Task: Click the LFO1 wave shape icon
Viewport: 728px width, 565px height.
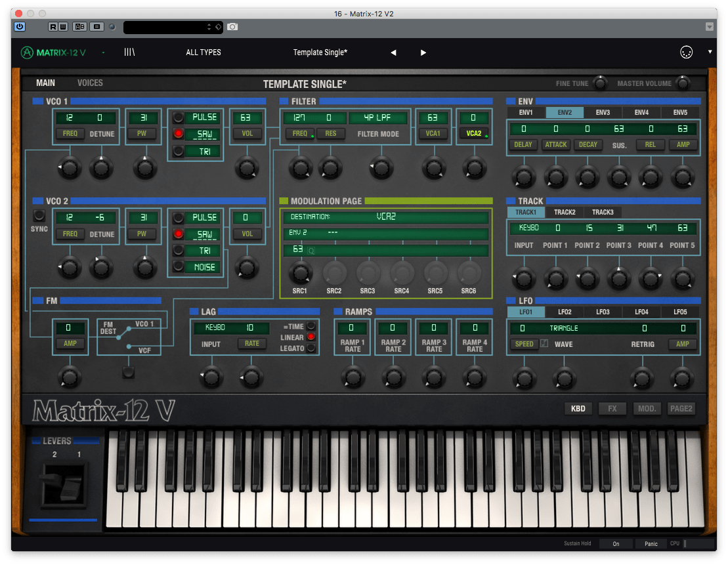Action: [545, 344]
